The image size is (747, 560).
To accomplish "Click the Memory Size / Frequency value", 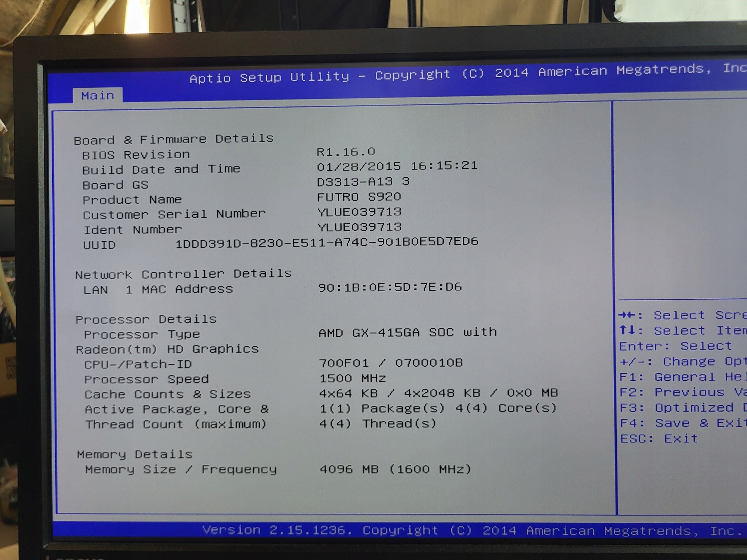I will pos(395,469).
